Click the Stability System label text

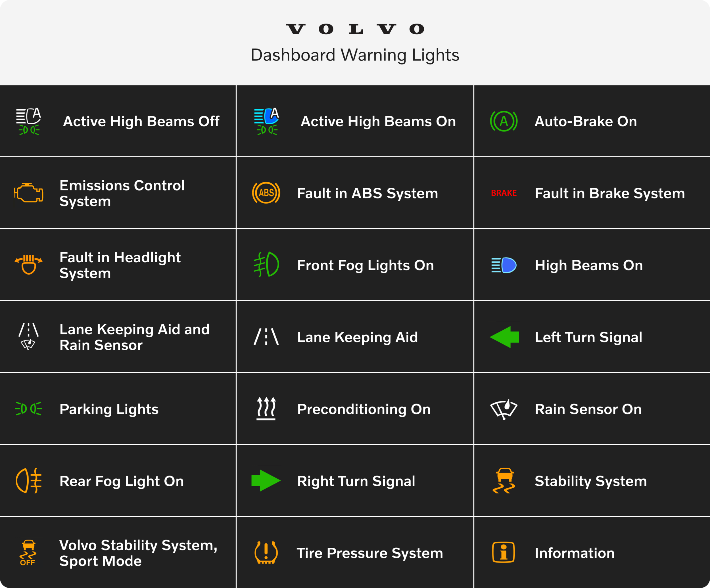click(x=591, y=481)
